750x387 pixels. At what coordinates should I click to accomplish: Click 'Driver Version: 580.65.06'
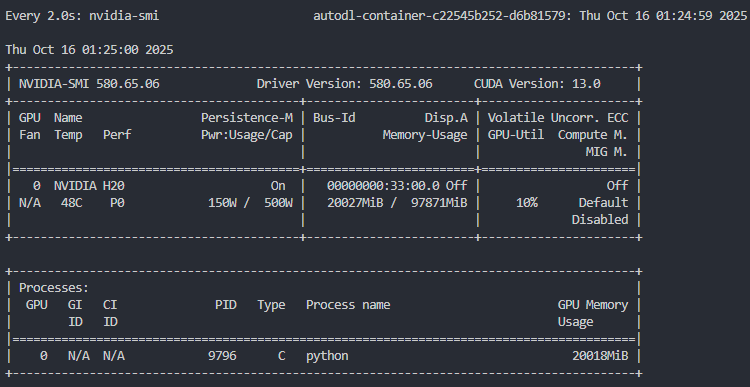coord(344,84)
